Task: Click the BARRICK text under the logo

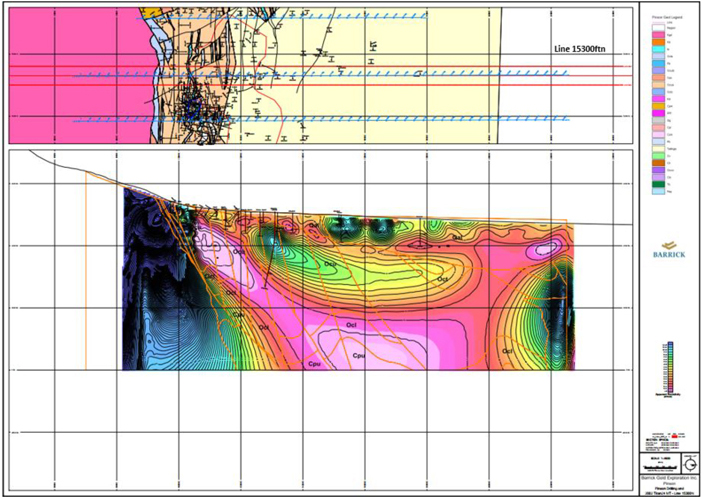Action: pos(670,255)
